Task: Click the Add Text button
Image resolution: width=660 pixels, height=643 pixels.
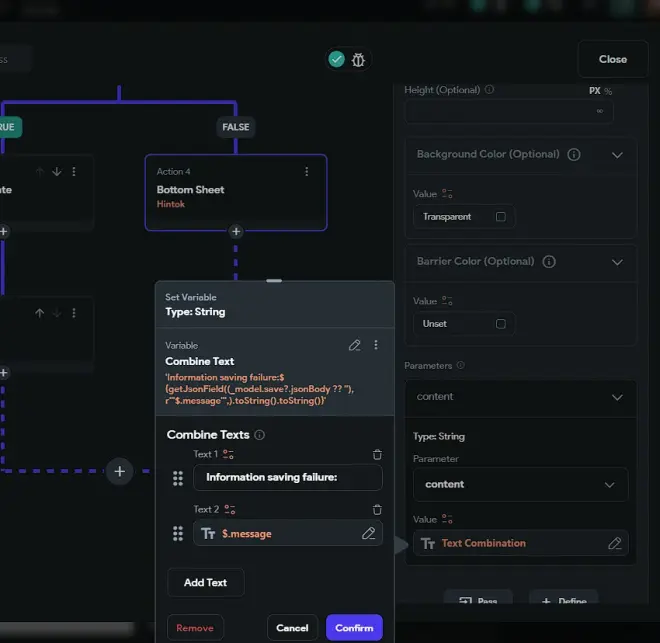Action: [205, 582]
